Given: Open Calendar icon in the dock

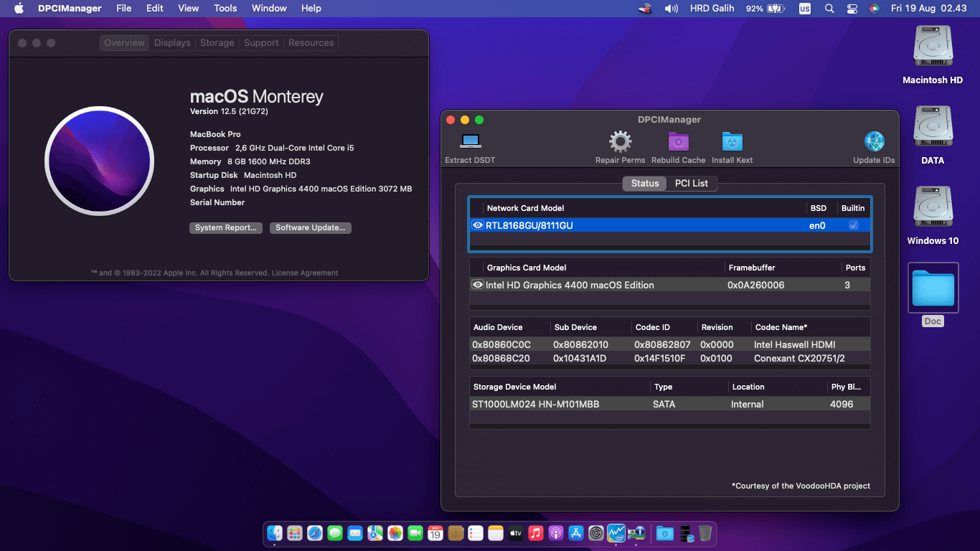Looking at the screenshot, I should coord(435,533).
